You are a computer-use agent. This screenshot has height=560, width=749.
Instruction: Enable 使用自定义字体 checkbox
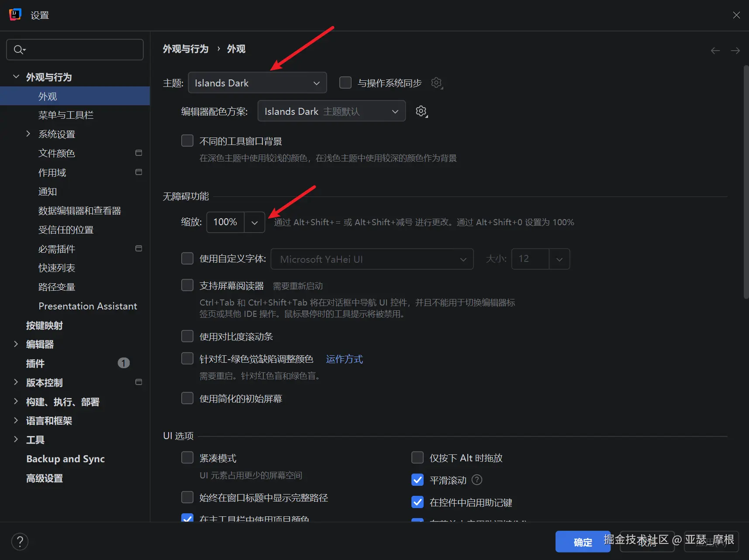187,258
